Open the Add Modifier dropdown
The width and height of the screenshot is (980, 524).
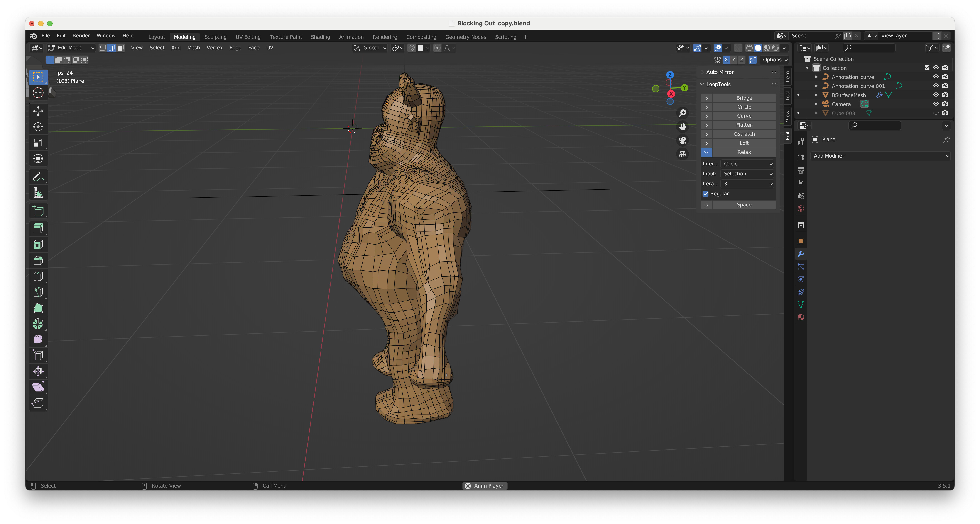pos(880,156)
